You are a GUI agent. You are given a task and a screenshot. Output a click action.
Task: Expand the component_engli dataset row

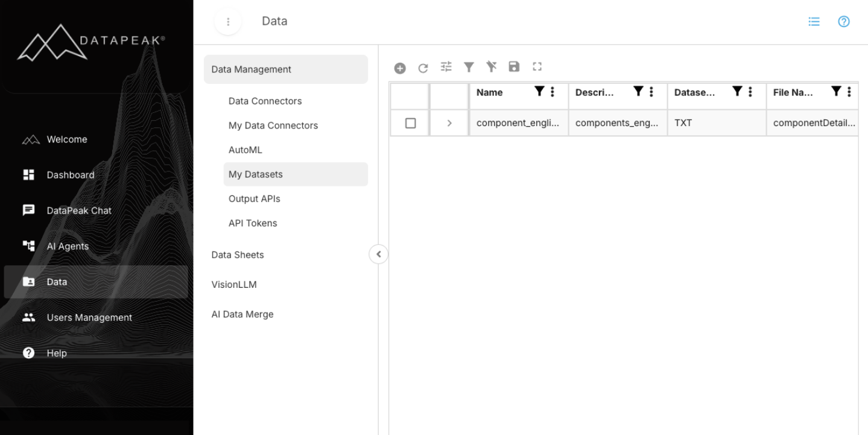pyautogui.click(x=449, y=122)
